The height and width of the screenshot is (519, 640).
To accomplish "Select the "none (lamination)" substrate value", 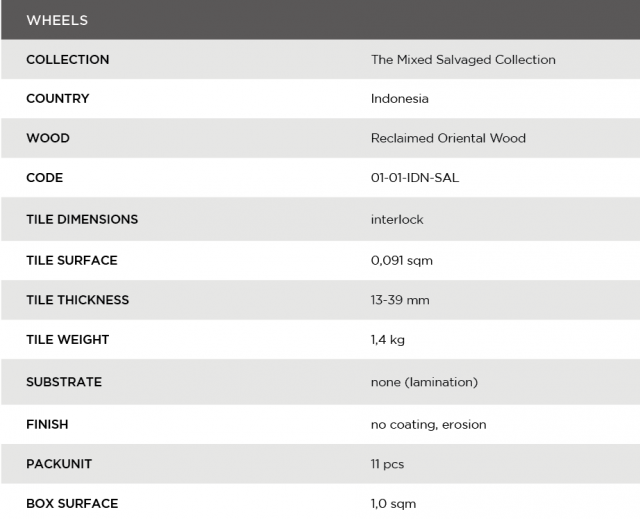I will coord(424,382).
